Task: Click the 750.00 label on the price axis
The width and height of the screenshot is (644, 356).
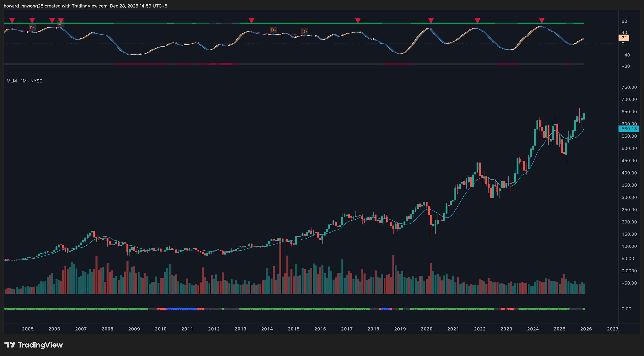Action: (629, 87)
